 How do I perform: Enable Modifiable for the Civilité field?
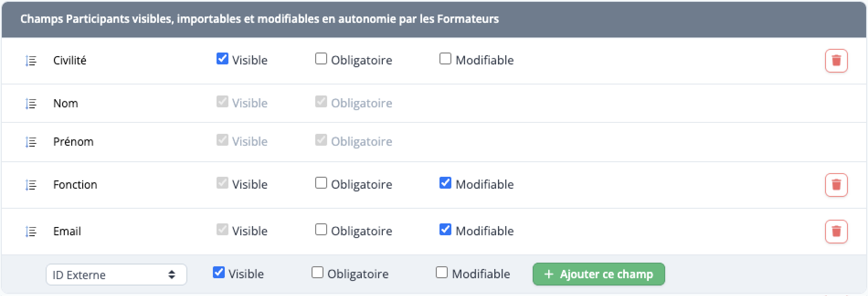(x=445, y=59)
